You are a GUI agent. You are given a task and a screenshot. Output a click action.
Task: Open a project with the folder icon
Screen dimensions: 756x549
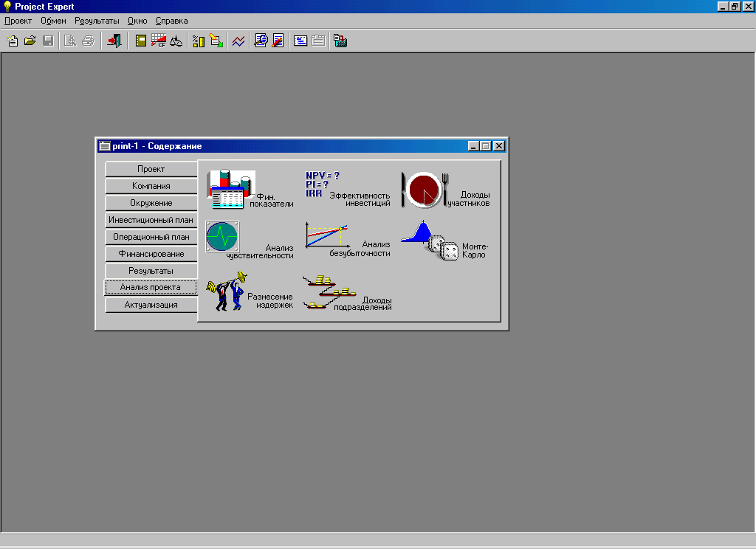(x=30, y=41)
